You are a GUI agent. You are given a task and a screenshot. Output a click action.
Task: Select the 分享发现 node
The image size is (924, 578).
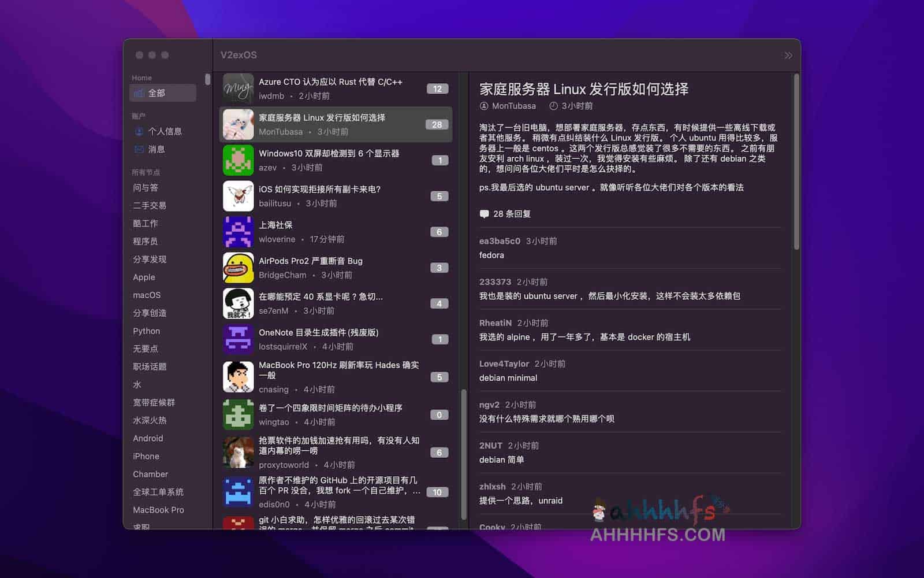click(150, 260)
